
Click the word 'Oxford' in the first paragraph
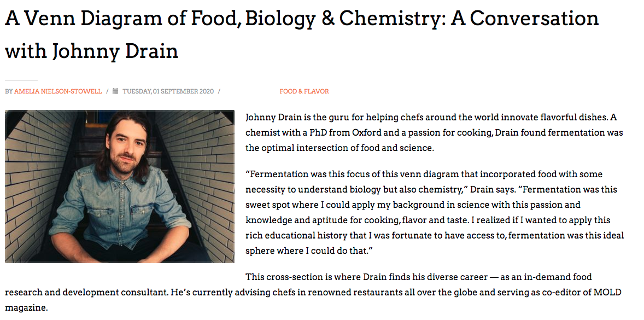point(366,133)
